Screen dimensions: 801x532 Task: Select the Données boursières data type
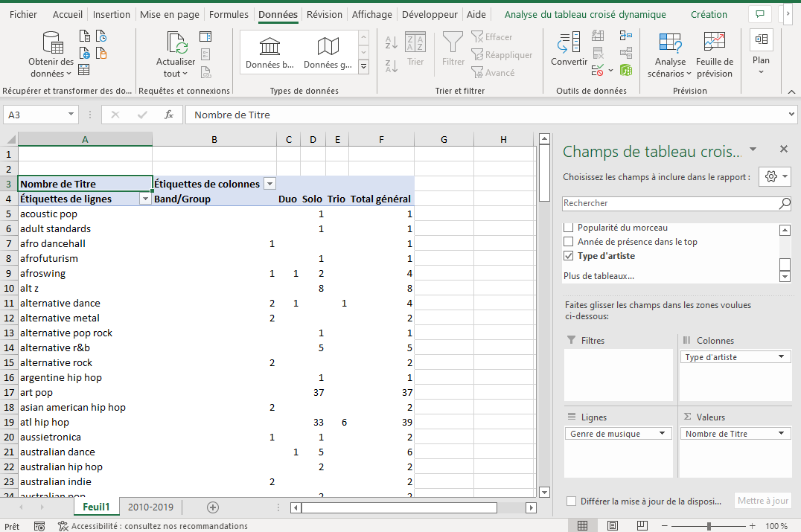[x=269, y=53]
